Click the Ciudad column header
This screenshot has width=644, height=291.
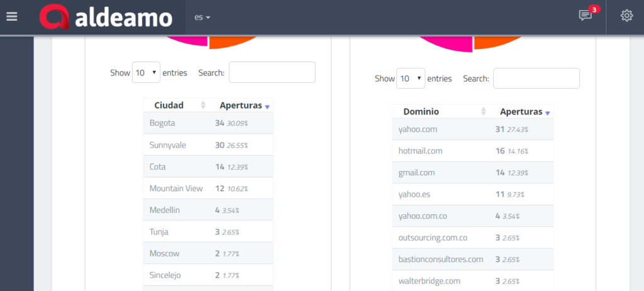pos(169,106)
